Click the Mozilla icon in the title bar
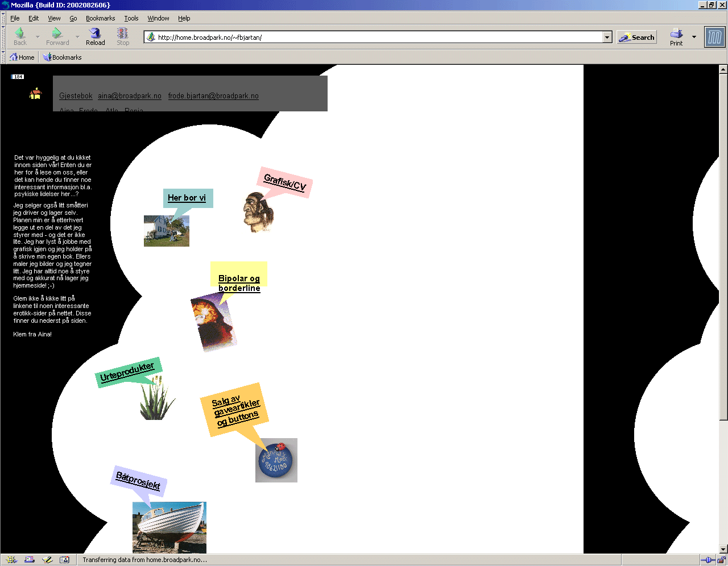Screen dimensions: 728x566 pyautogui.click(x=5, y=5)
